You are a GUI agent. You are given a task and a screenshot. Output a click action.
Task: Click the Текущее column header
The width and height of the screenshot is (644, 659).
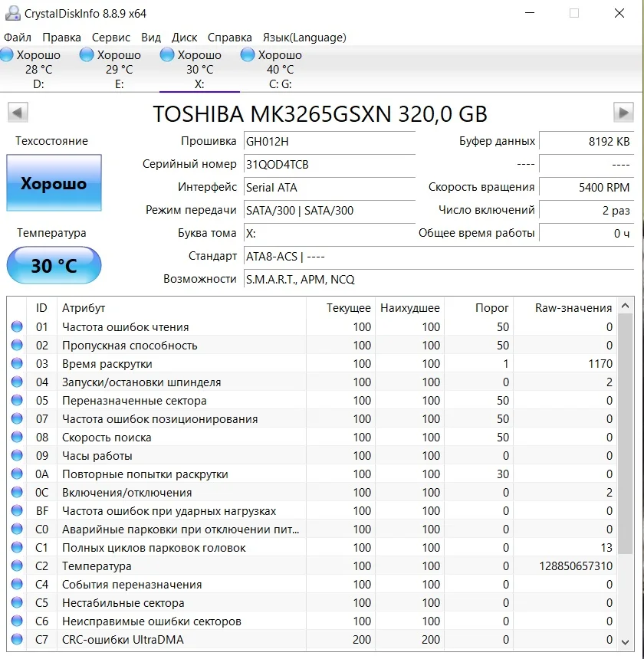(x=340, y=308)
